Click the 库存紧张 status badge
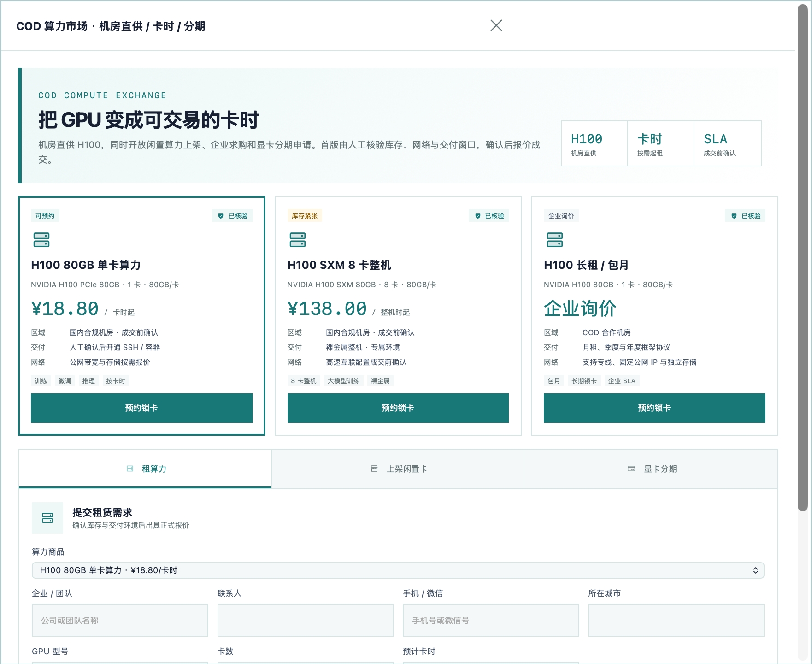The image size is (812, 664). point(305,216)
